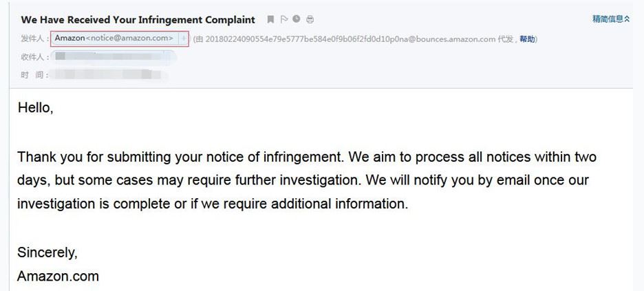644x291 pixels.
Task: Click the bookmark icon beside the subject
Action: (x=270, y=19)
